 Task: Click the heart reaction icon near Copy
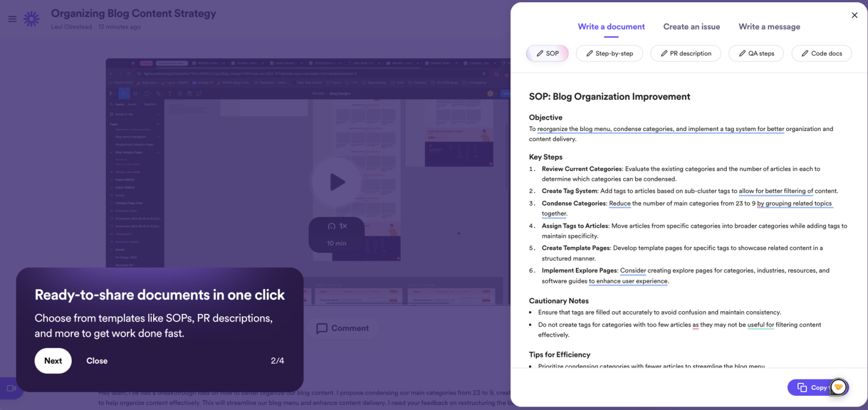838,387
